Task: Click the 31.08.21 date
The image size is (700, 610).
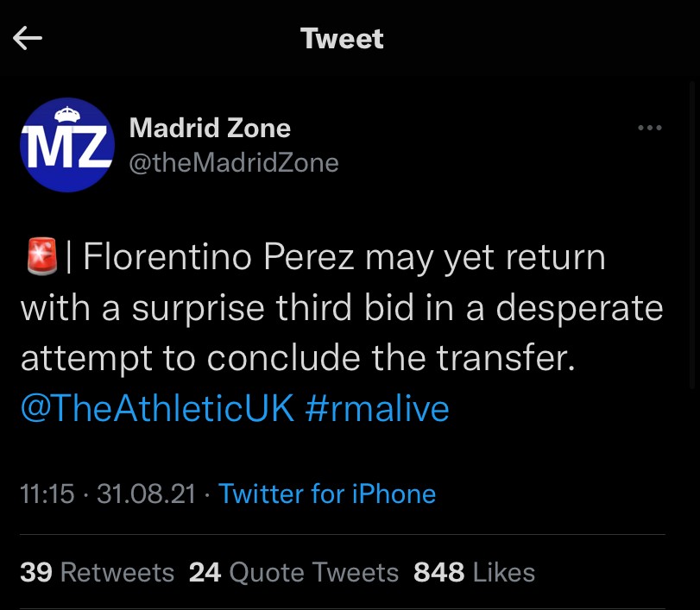Action: click(x=148, y=494)
